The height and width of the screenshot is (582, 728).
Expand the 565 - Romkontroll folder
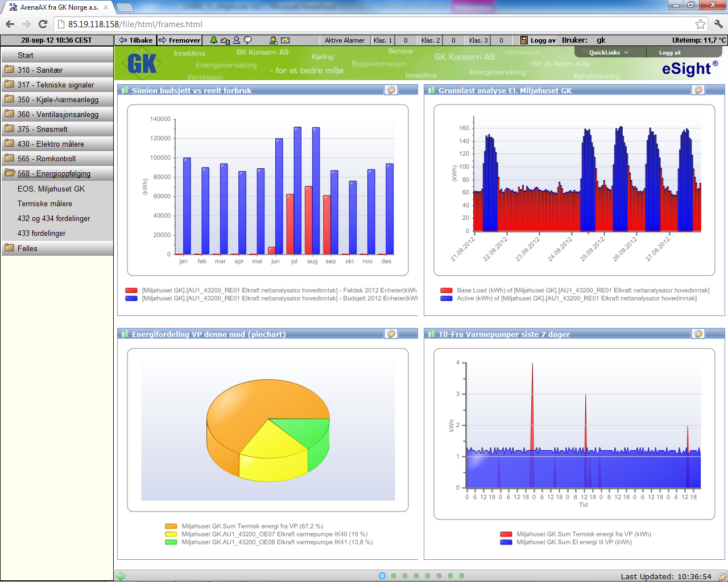click(x=57, y=159)
